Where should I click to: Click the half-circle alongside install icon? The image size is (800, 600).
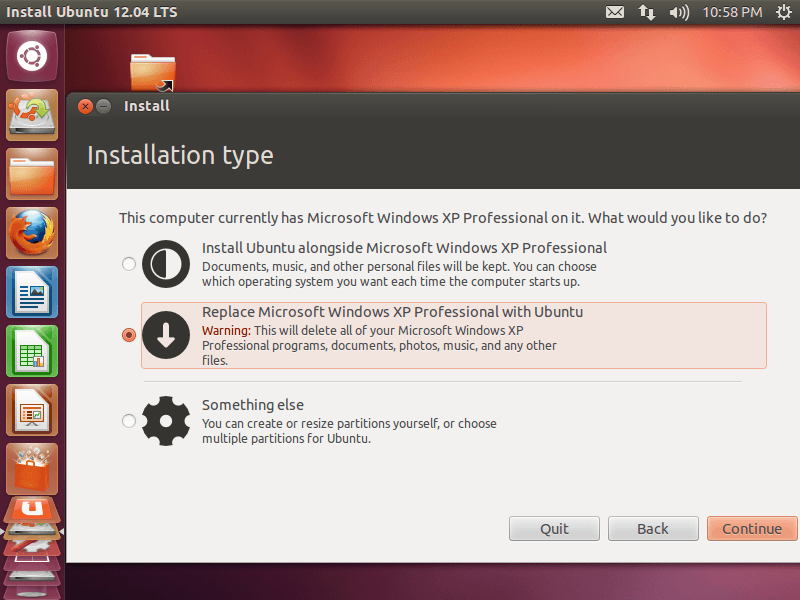166,264
